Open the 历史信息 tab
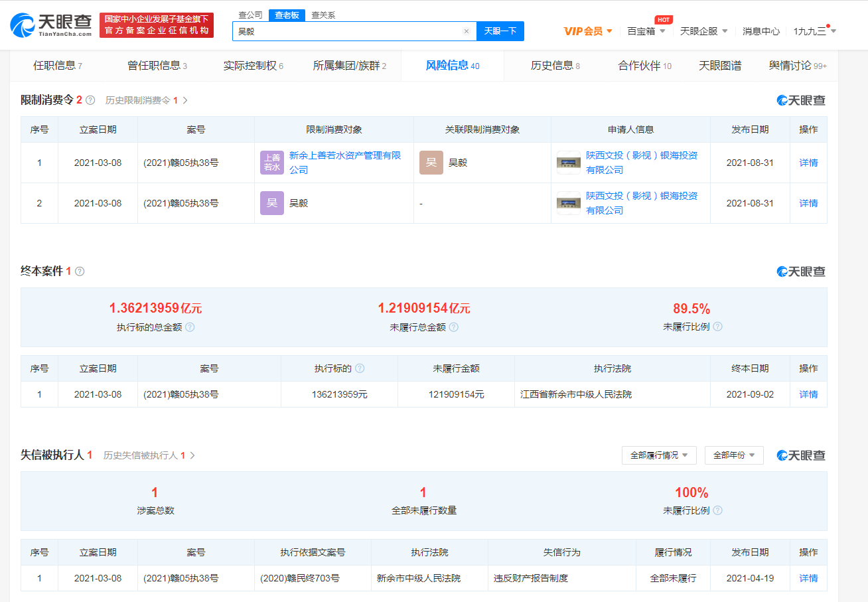 tap(555, 66)
